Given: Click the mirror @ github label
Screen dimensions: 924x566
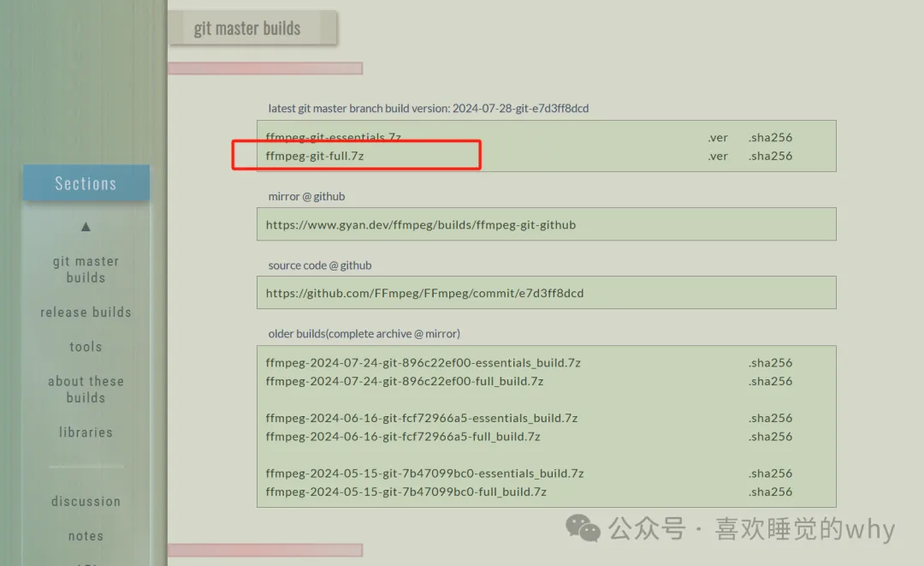Looking at the screenshot, I should (306, 196).
